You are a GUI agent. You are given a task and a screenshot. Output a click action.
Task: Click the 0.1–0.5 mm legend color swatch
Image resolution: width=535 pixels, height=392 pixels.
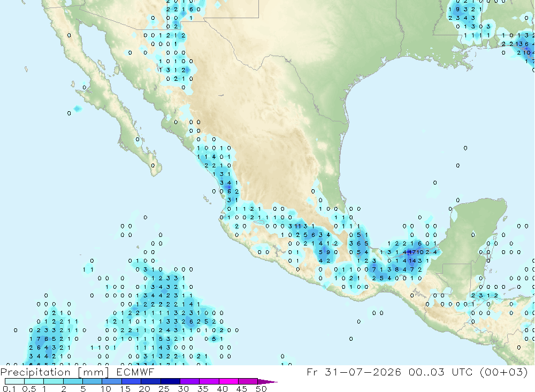[x=14, y=381]
